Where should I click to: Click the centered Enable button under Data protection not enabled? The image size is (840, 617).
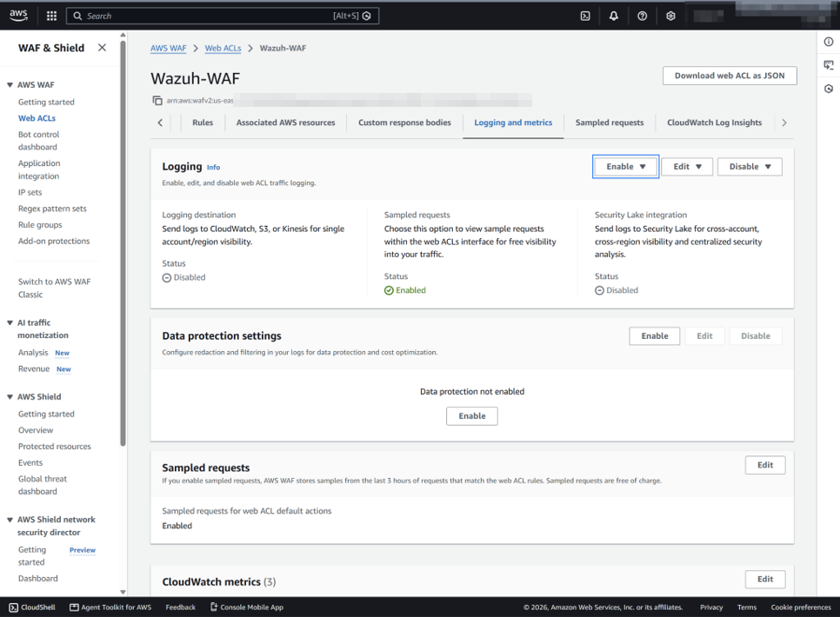tap(472, 416)
